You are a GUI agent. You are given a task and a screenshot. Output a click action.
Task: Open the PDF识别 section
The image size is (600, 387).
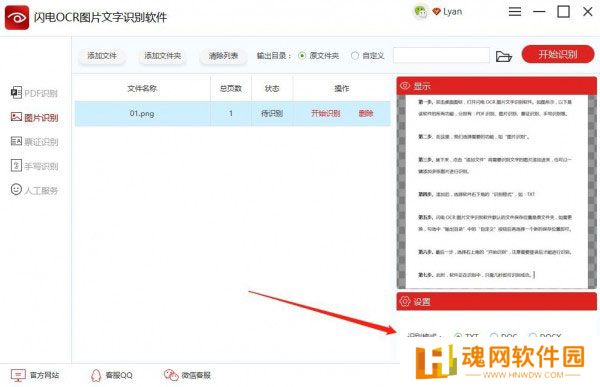pos(34,93)
